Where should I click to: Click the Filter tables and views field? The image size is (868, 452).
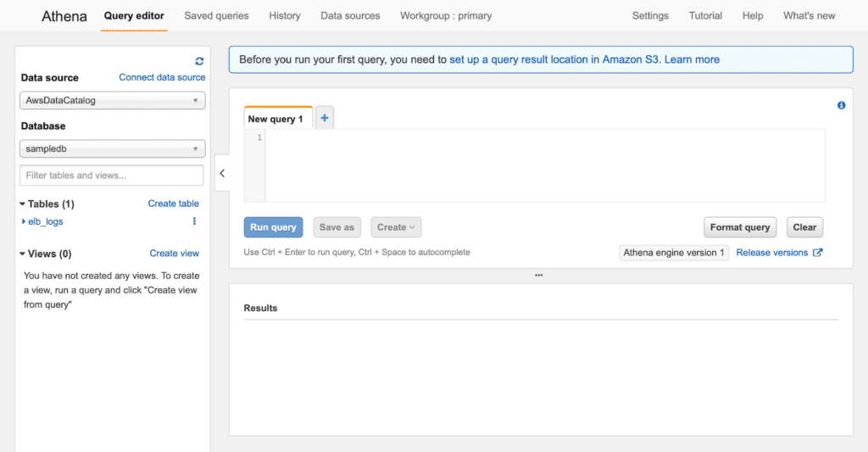tap(112, 175)
